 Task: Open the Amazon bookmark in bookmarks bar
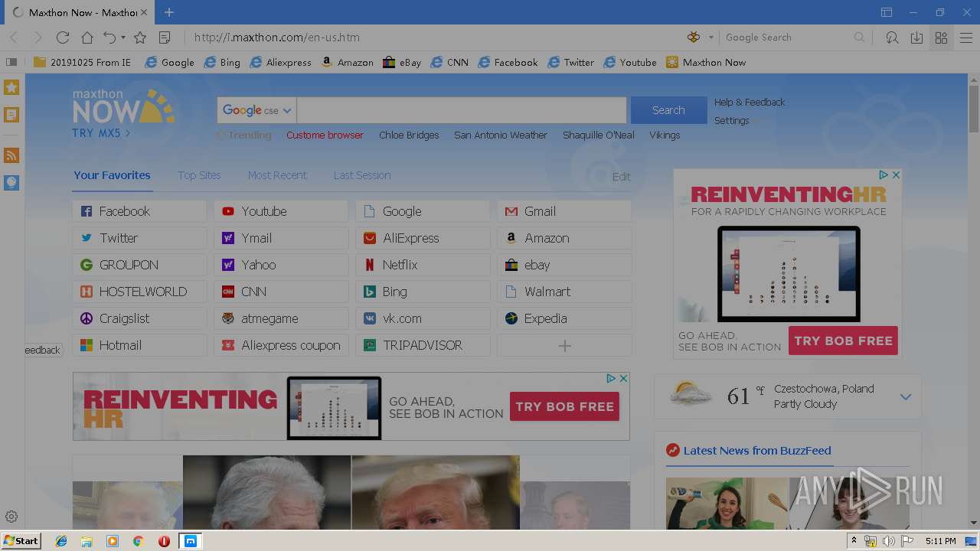[x=348, y=62]
